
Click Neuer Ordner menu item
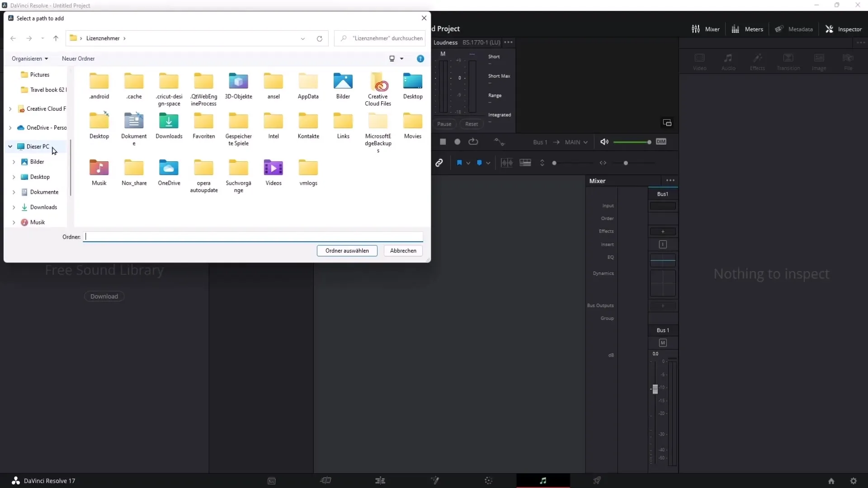click(x=78, y=58)
